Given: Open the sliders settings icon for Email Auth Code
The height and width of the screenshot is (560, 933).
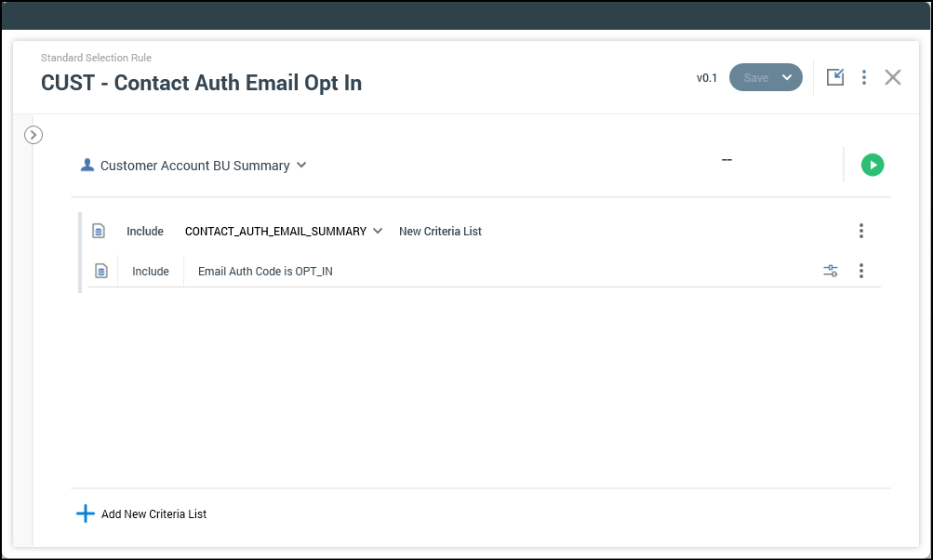Looking at the screenshot, I should pyautogui.click(x=831, y=271).
